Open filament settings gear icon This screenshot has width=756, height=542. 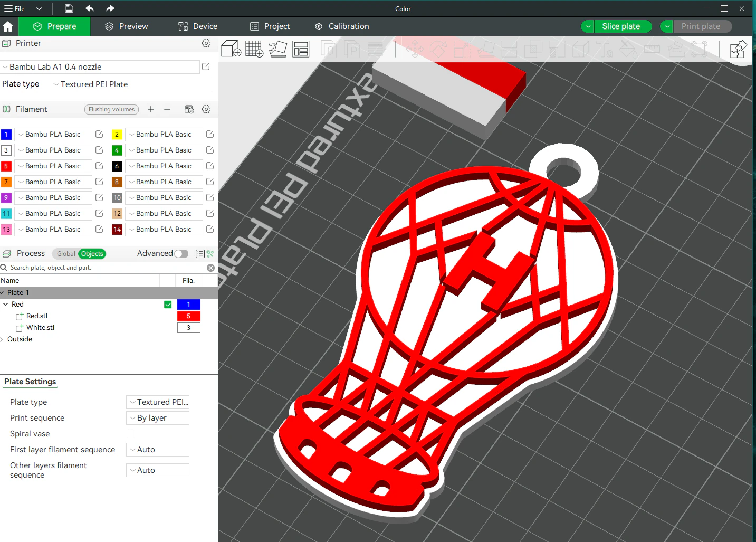pyautogui.click(x=206, y=109)
